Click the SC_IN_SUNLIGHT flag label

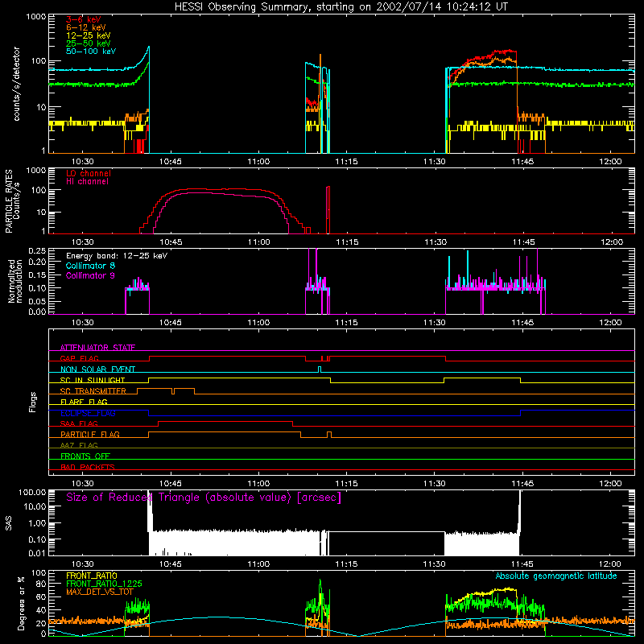[93, 380]
